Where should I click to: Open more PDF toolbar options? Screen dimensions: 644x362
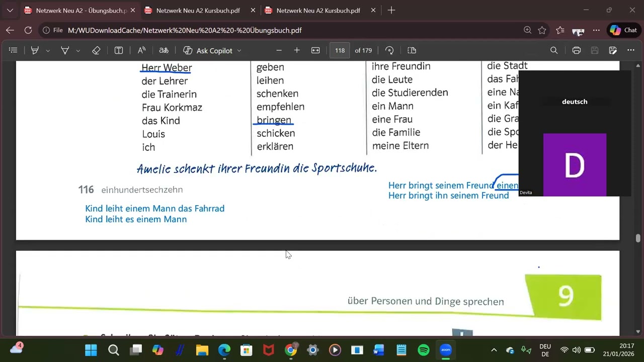[631, 50]
